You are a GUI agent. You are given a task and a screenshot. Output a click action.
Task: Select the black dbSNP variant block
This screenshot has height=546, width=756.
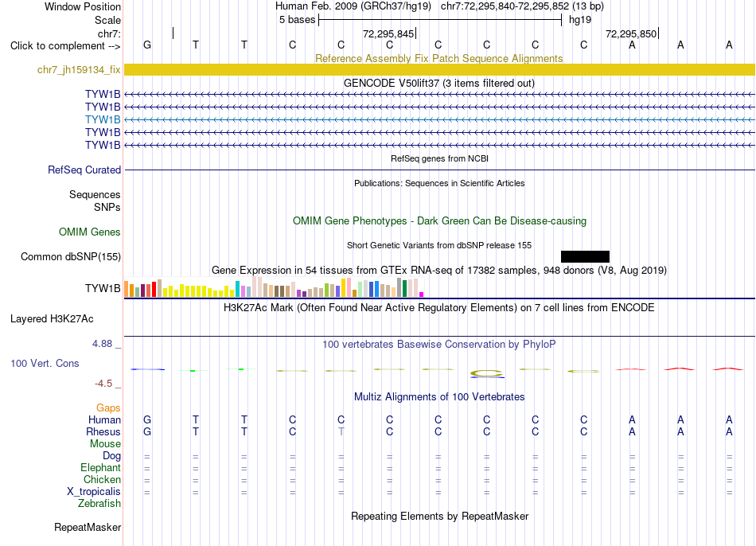pos(585,256)
